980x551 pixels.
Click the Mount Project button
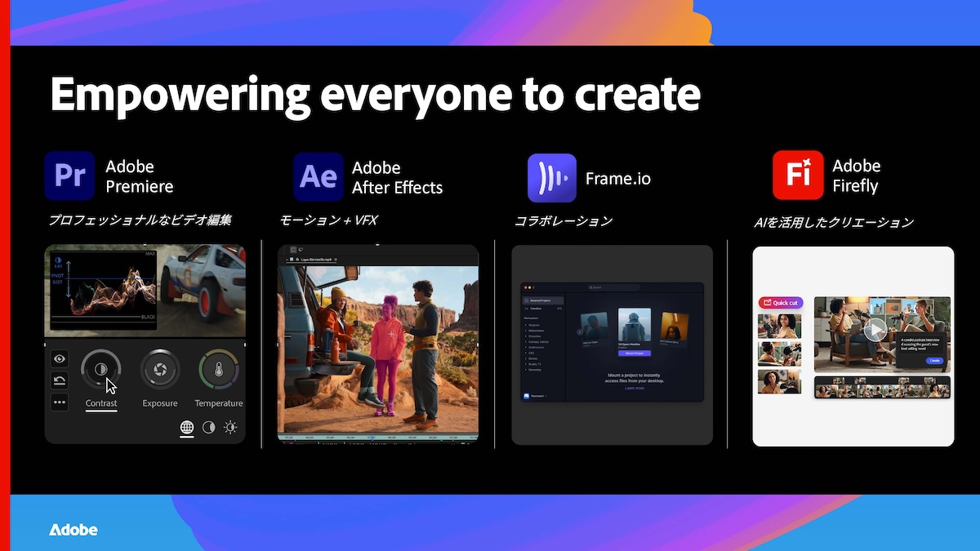tap(635, 353)
